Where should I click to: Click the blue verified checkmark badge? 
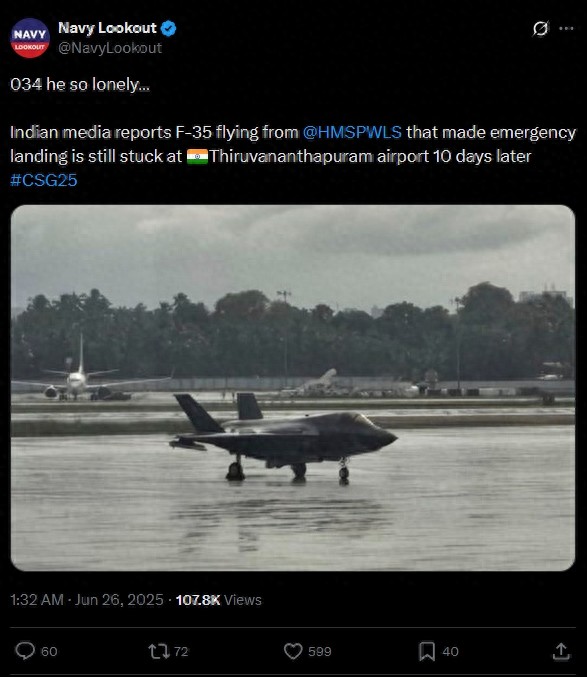click(168, 28)
